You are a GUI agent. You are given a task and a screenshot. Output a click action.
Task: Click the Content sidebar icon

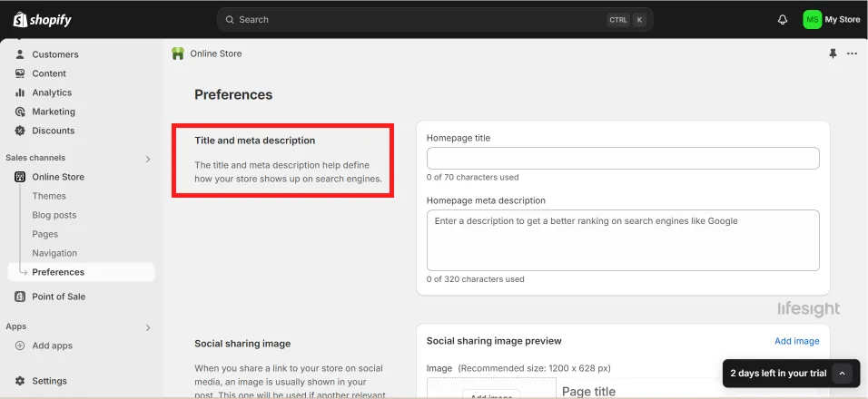20,73
